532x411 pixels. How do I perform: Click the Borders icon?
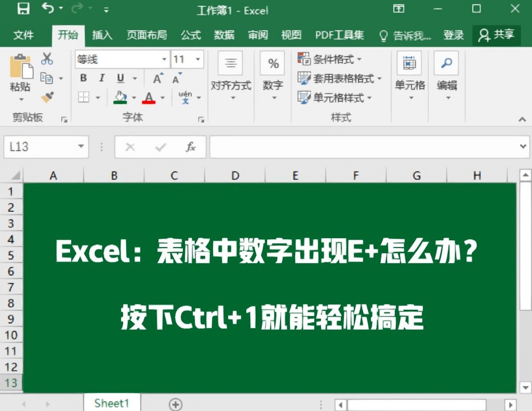pyautogui.click(x=84, y=97)
